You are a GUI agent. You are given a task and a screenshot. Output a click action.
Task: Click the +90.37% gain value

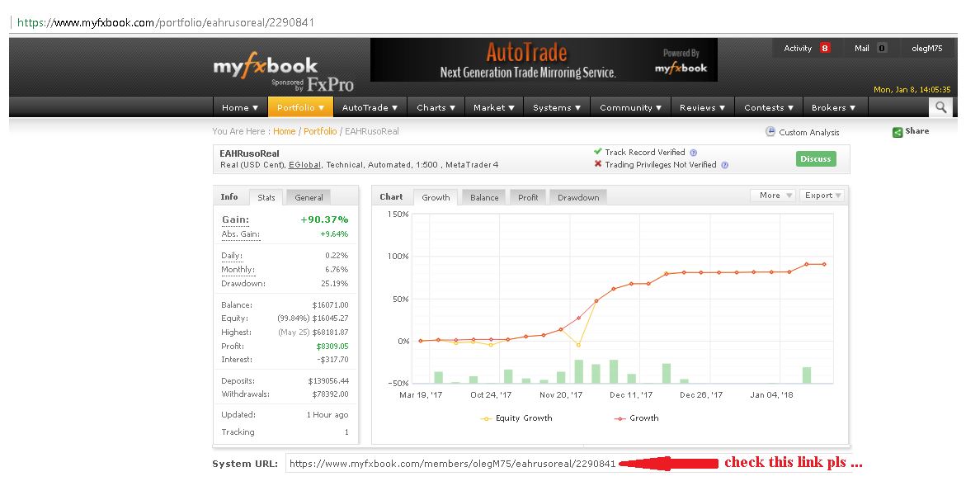[x=324, y=220]
